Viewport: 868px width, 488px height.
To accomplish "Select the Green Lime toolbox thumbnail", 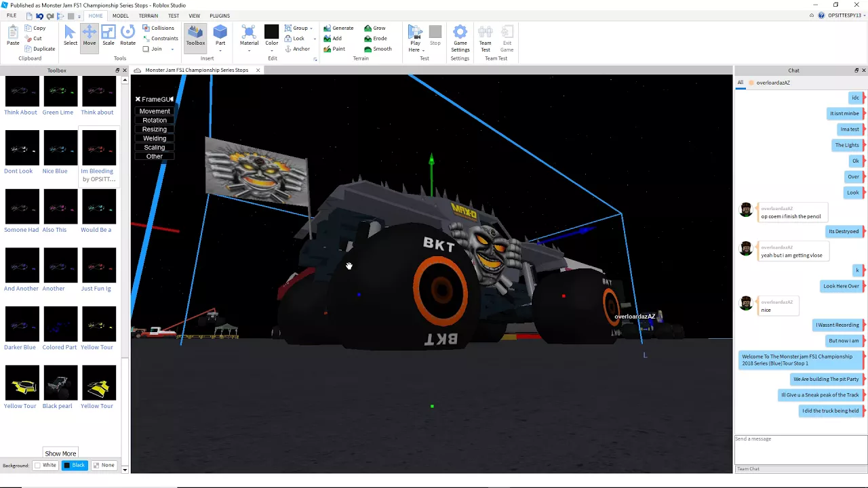I will click(x=60, y=91).
